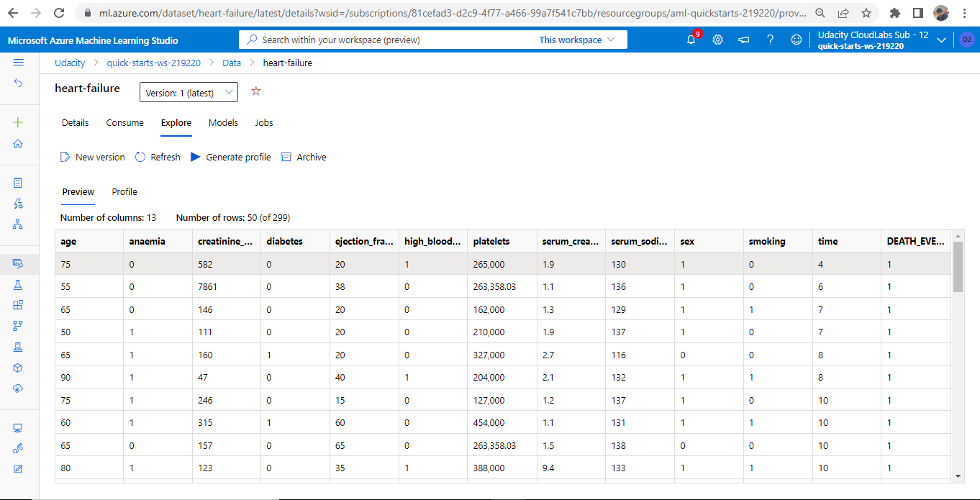Open the Compute section in the sidebar
This screenshot has width=980, height=500.
click(19, 427)
